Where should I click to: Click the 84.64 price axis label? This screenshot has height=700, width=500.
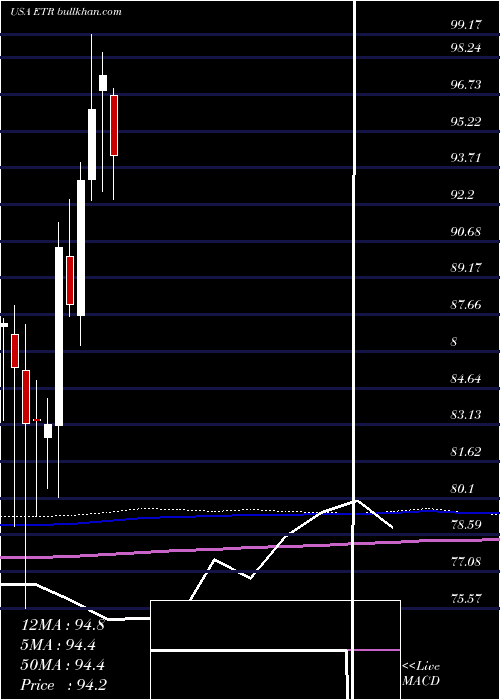point(466,379)
